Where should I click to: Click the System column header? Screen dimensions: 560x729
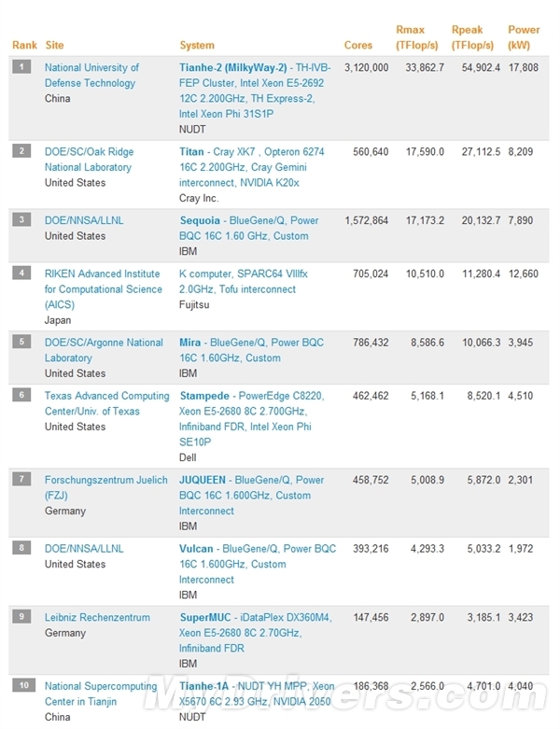(197, 45)
